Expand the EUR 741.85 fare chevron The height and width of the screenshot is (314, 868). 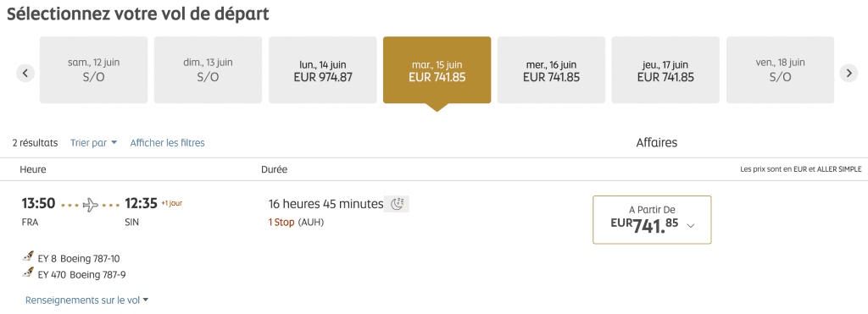(690, 225)
